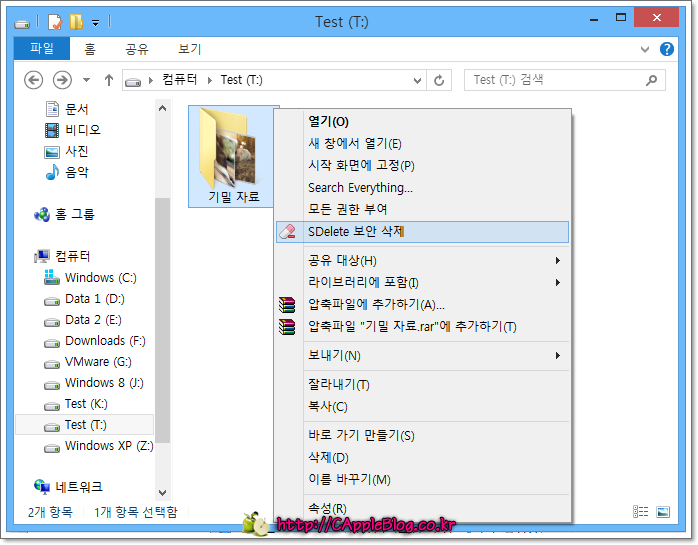This screenshot has height=545, width=698.
Task: Choose 바로 가기 만들기(S)
Action: click(422, 435)
